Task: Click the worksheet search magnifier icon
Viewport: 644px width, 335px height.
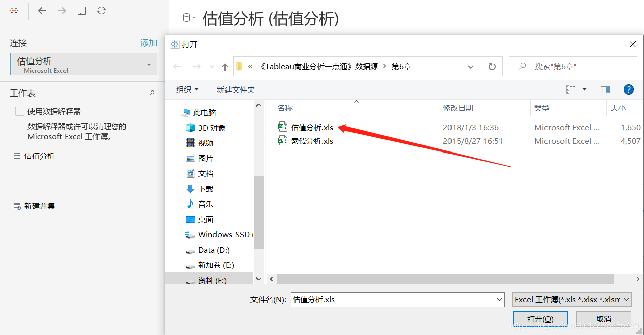Action: pyautogui.click(x=152, y=93)
